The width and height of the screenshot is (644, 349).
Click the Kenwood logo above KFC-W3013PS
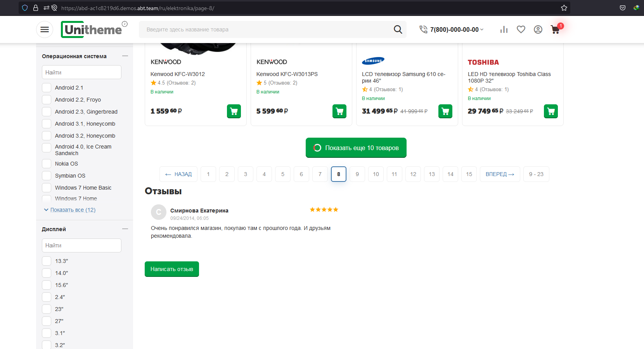[272, 62]
